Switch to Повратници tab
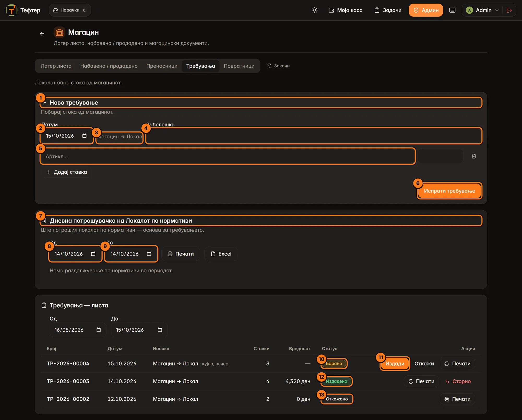The image size is (522, 420). (239, 66)
